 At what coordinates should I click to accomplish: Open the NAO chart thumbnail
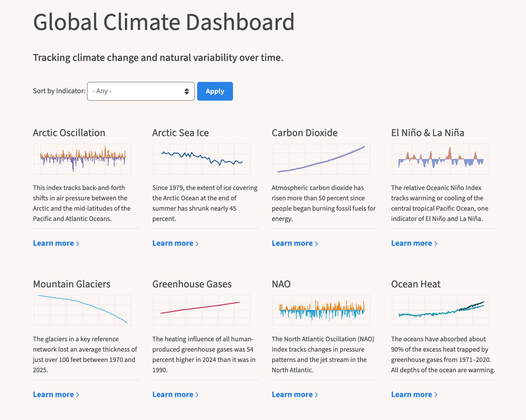[321, 310]
